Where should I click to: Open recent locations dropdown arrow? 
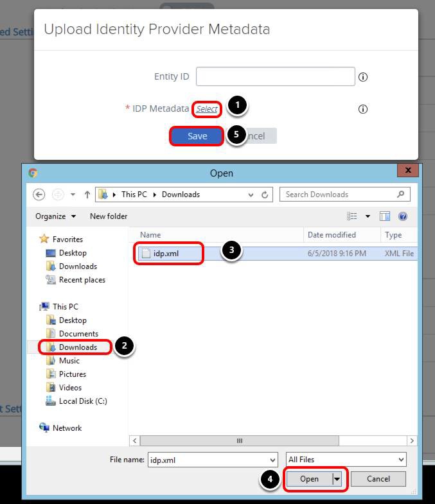73,195
